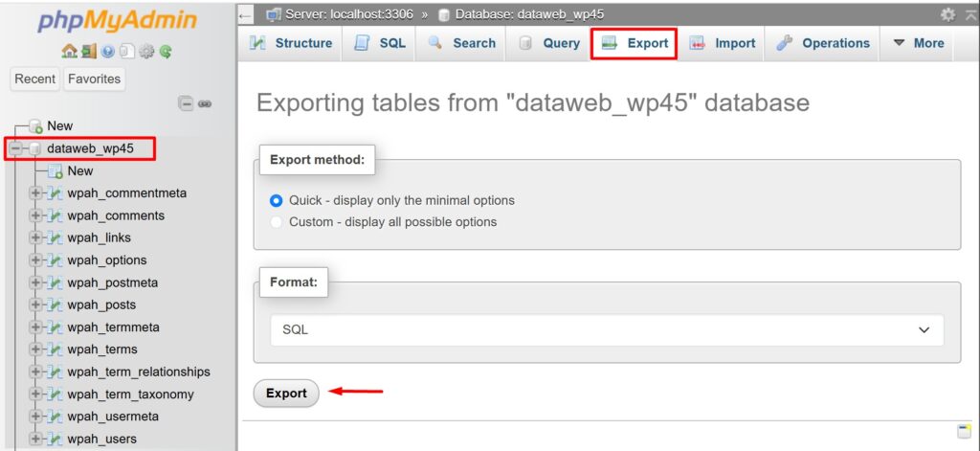Click the table icon beside wpah_term_taxonomy

point(55,395)
